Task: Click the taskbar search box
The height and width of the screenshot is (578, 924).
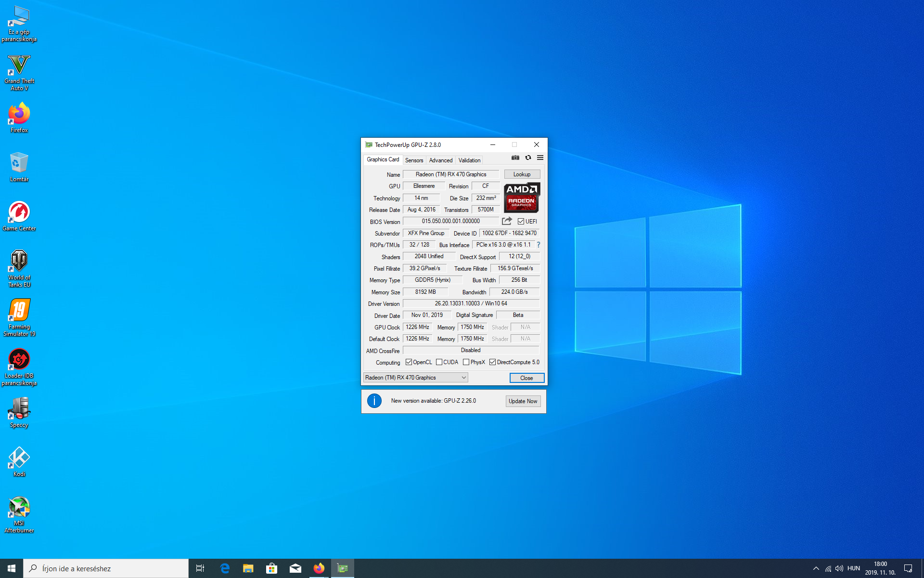Action: coord(106,568)
